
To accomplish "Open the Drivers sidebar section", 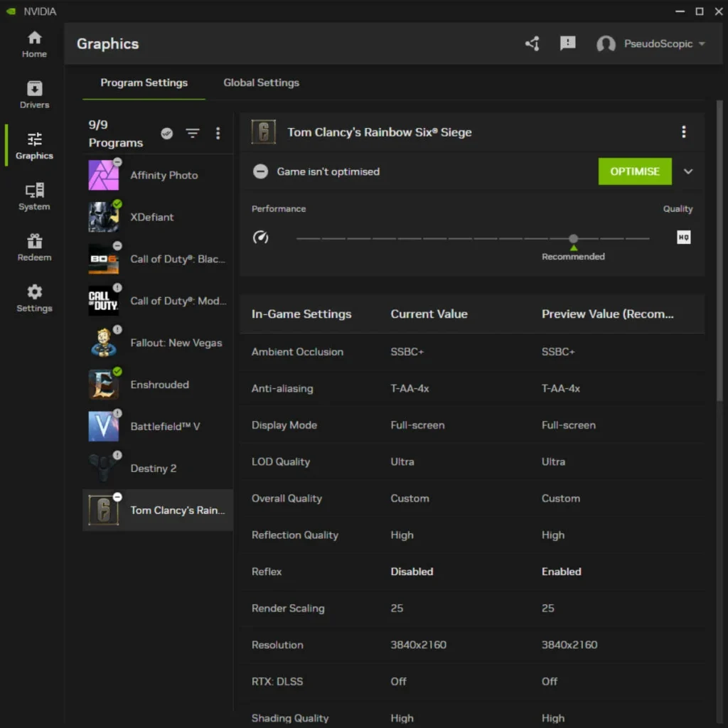I will (34, 95).
